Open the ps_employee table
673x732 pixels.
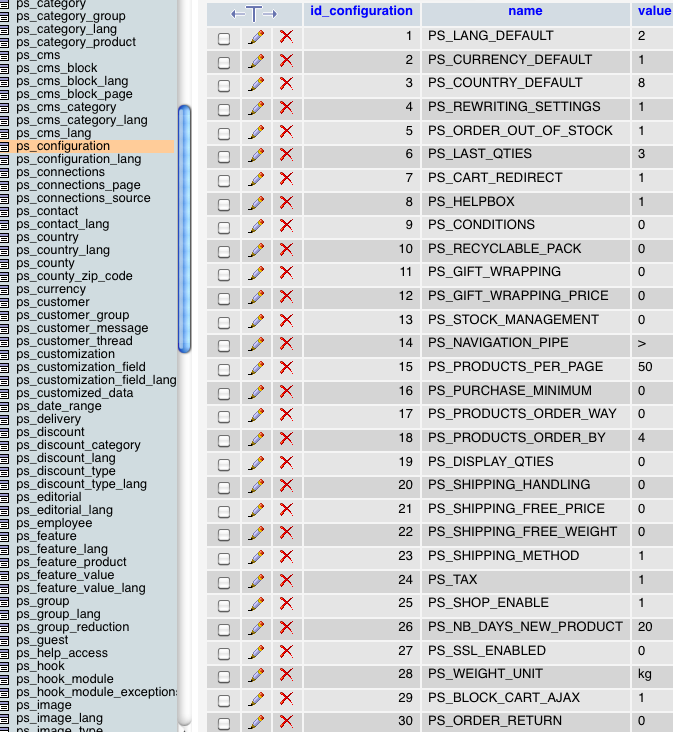click(54, 523)
